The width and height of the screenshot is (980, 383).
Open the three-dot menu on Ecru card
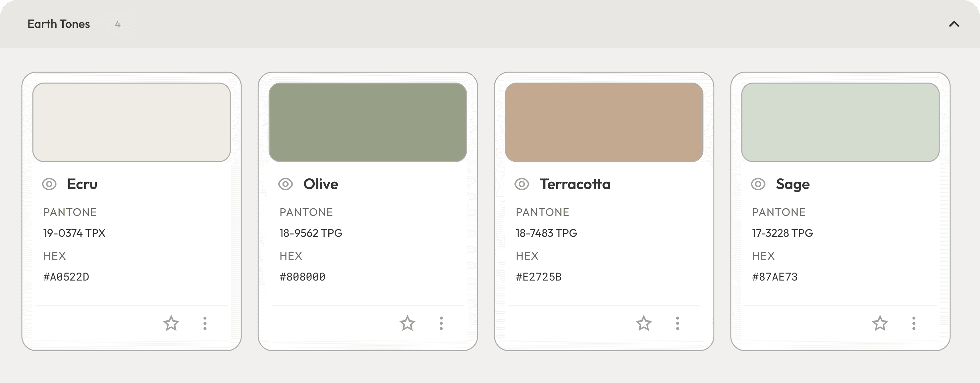tap(205, 323)
